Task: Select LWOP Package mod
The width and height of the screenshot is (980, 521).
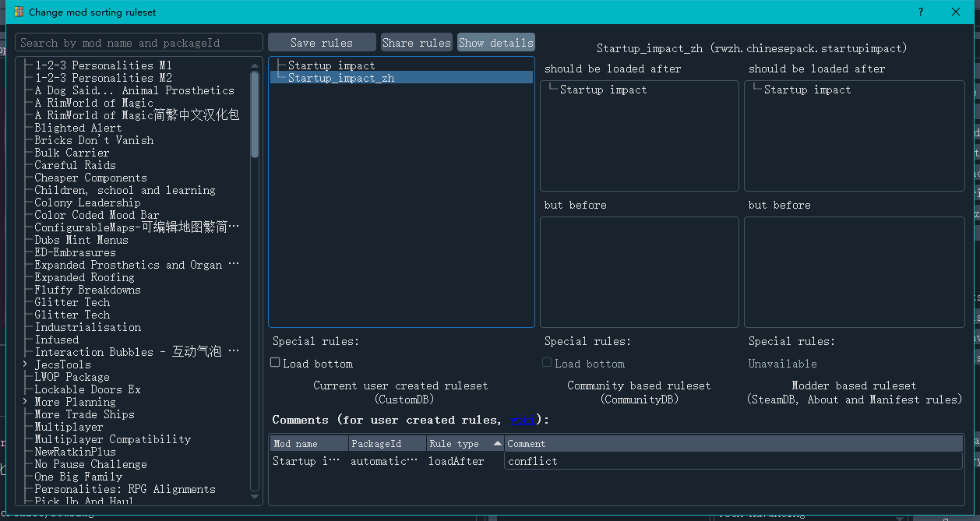Action: (72, 377)
